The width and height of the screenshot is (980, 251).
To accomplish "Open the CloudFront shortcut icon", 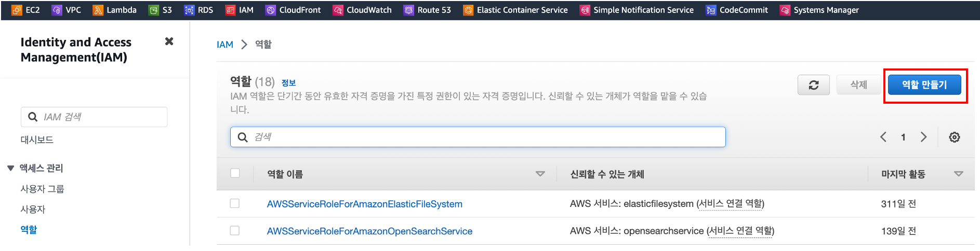I will 270,10.
